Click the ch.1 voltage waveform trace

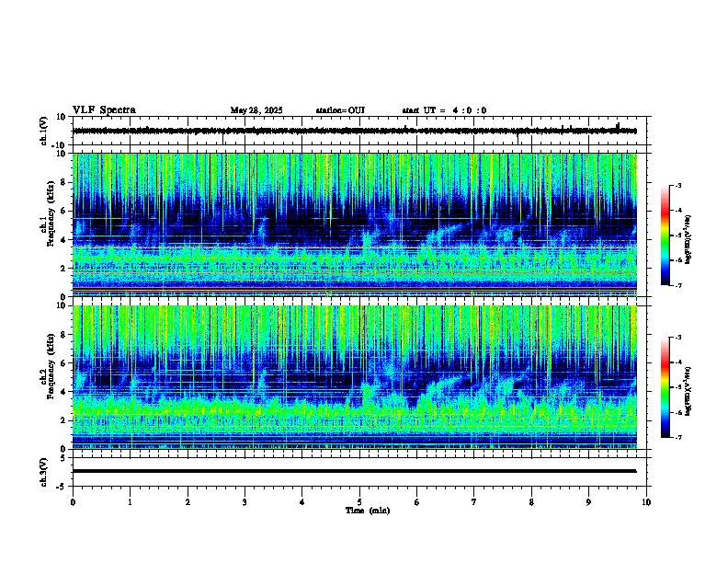point(355,131)
